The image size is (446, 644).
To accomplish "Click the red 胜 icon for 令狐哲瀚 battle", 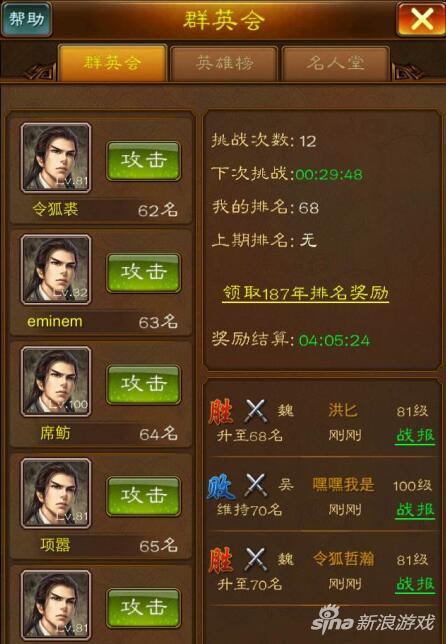I will [x=221, y=560].
